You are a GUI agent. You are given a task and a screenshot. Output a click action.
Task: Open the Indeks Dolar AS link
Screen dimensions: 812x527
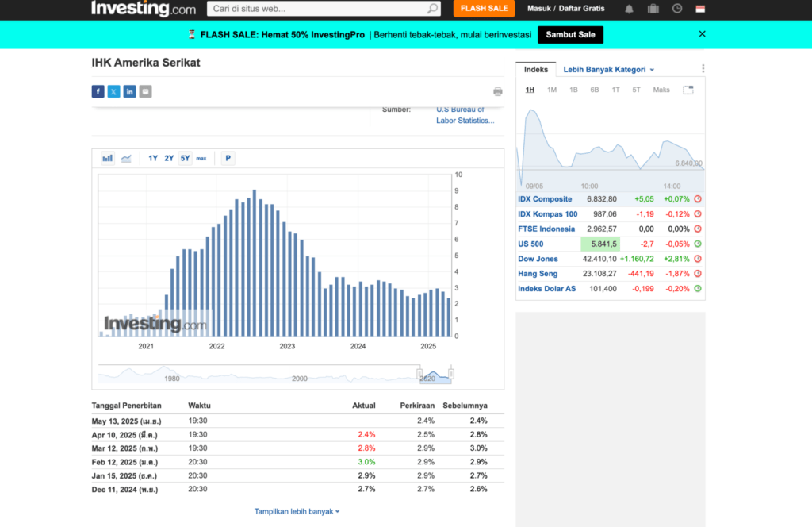[x=547, y=289]
